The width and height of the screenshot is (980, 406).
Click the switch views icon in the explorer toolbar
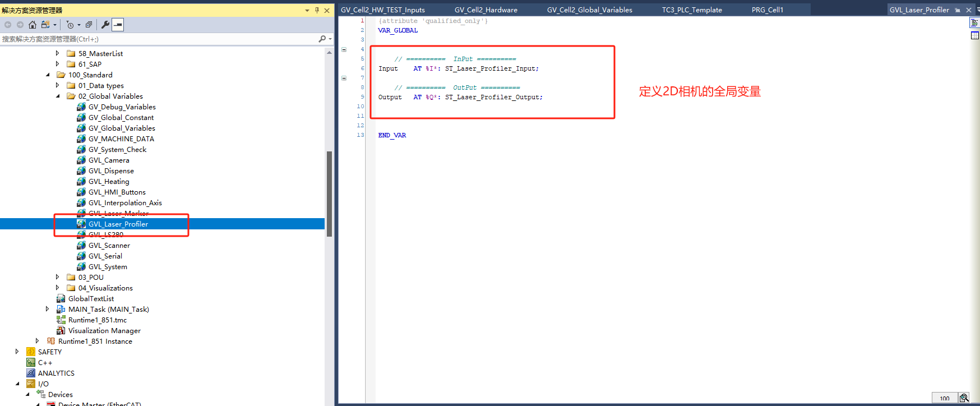tap(45, 25)
